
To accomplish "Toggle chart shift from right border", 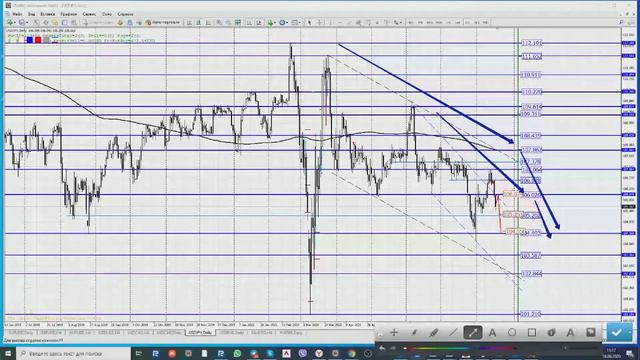I will pos(259,22).
